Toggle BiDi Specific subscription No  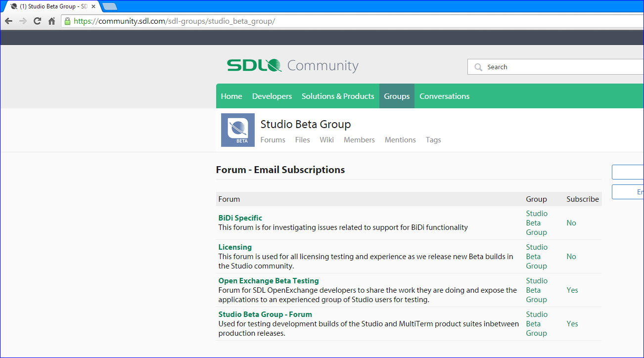[571, 223]
